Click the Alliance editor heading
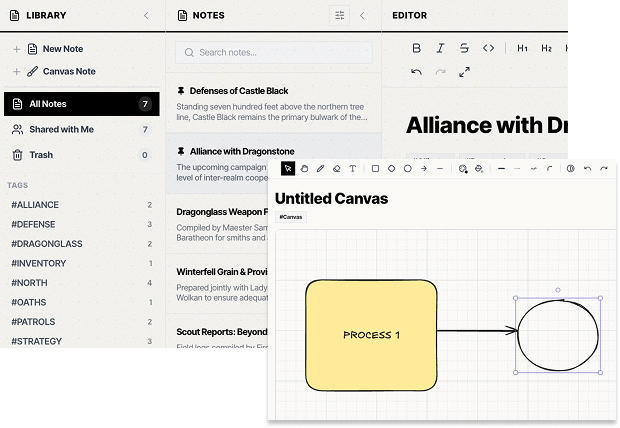620x428 pixels. click(487, 125)
